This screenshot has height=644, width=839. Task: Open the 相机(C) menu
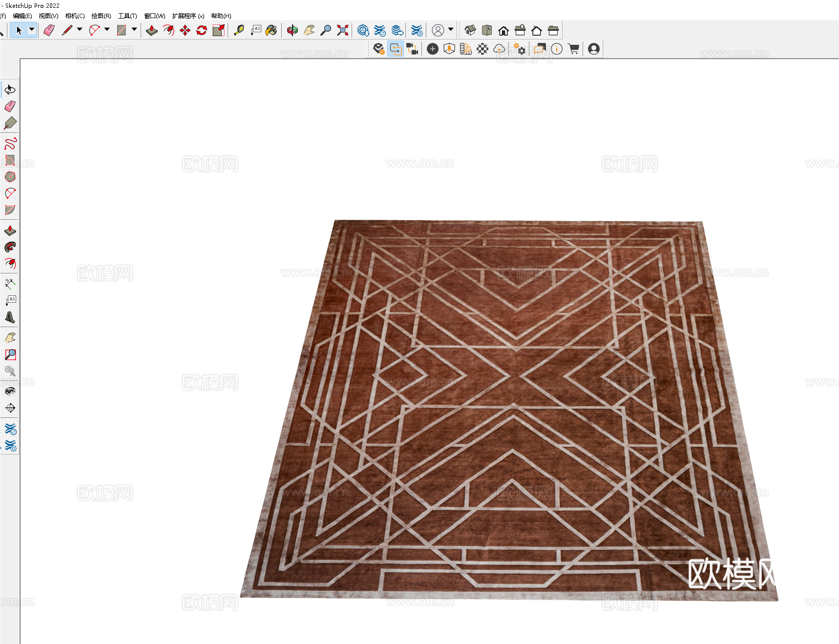point(75,16)
